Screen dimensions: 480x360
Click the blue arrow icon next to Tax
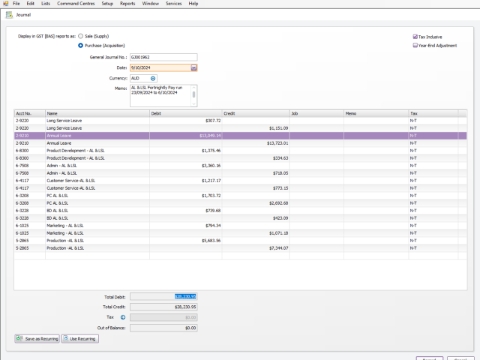pyautogui.click(x=123, y=317)
